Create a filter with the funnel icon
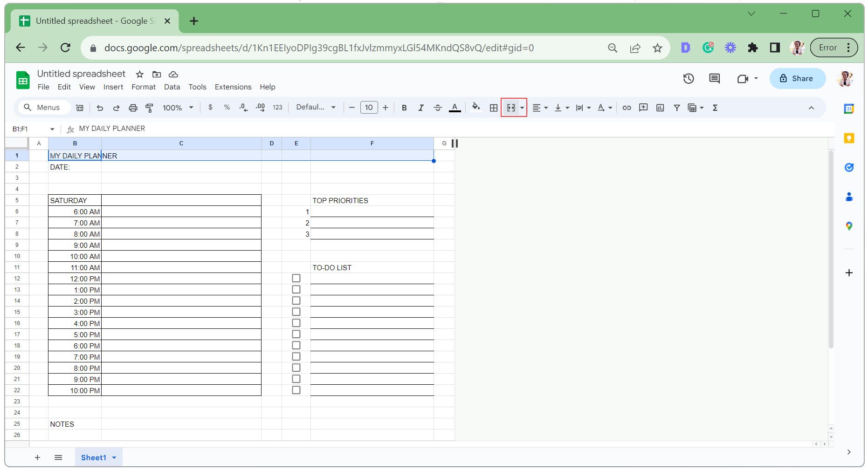Image resolution: width=868 pixels, height=470 pixels. coord(676,108)
